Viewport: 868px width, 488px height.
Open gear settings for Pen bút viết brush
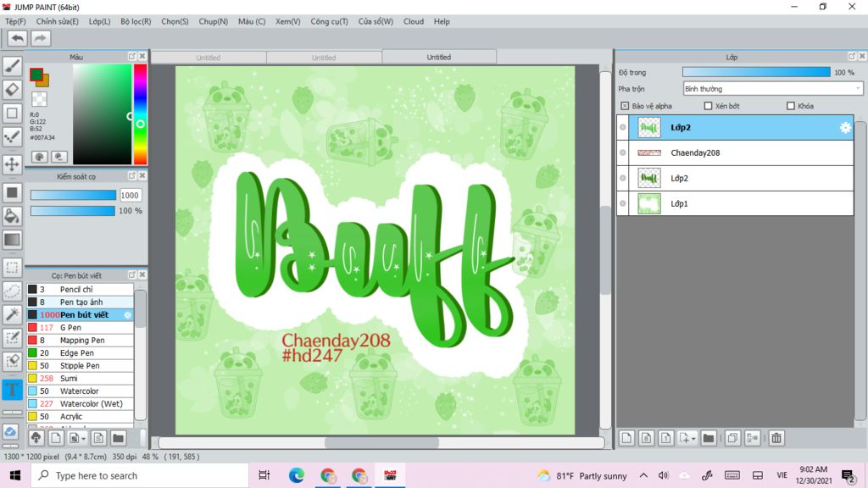127,315
